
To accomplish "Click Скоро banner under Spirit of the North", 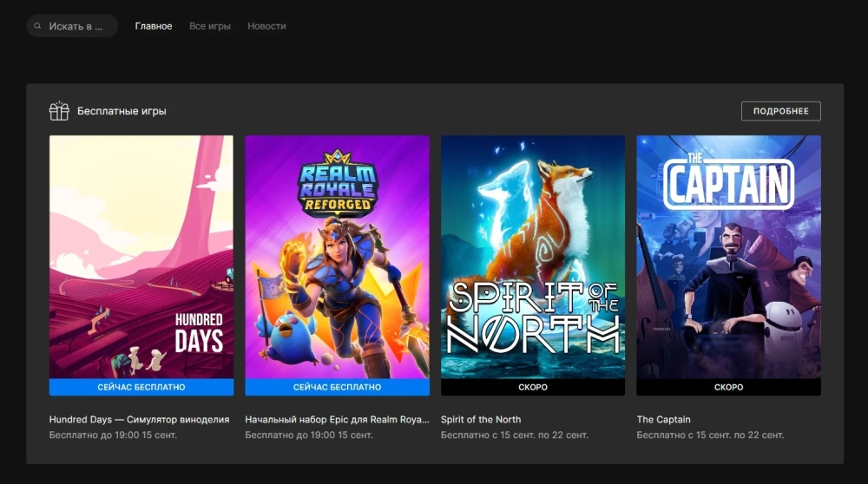I will coord(533,387).
